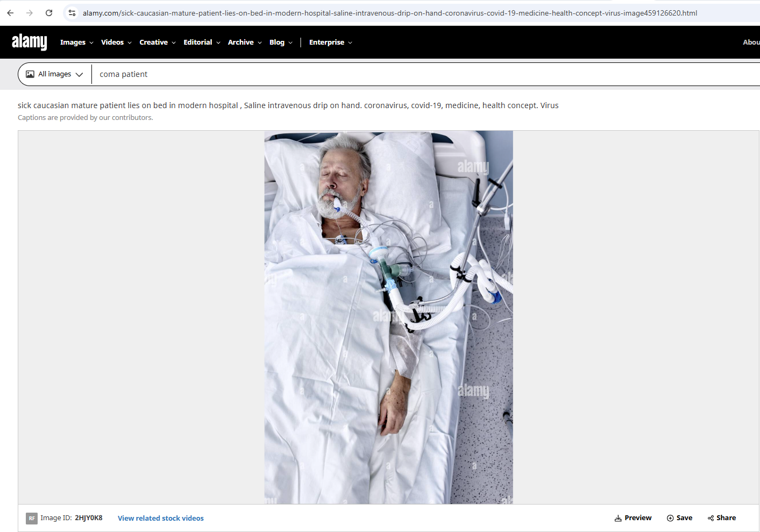The width and height of the screenshot is (760, 532).
Task: Click the search field containing coma patient
Action: tap(377, 74)
